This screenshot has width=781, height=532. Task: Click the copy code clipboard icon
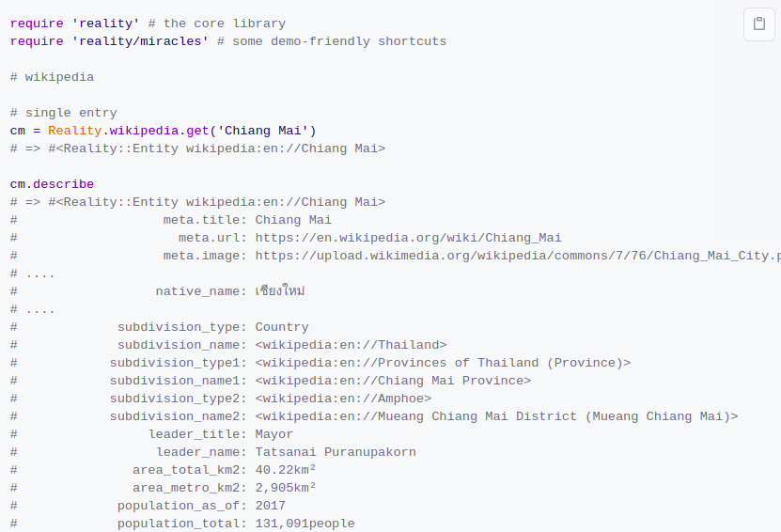pos(758,24)
